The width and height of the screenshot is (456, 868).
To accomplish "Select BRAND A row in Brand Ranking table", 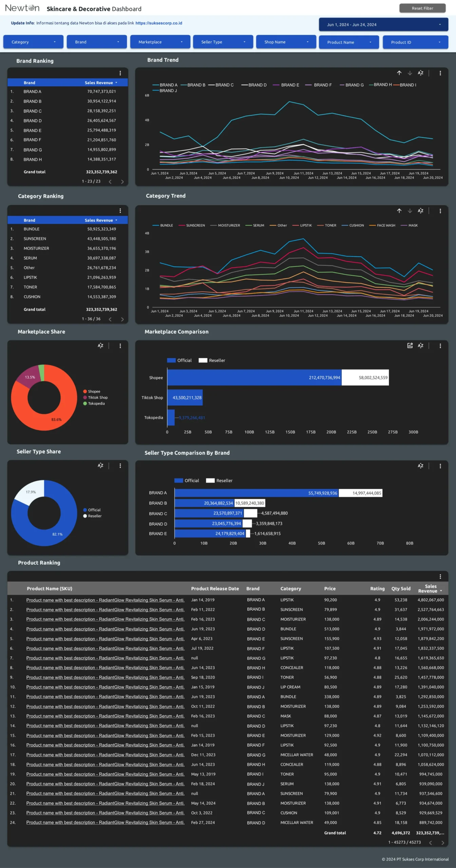I will coord(68,92).
